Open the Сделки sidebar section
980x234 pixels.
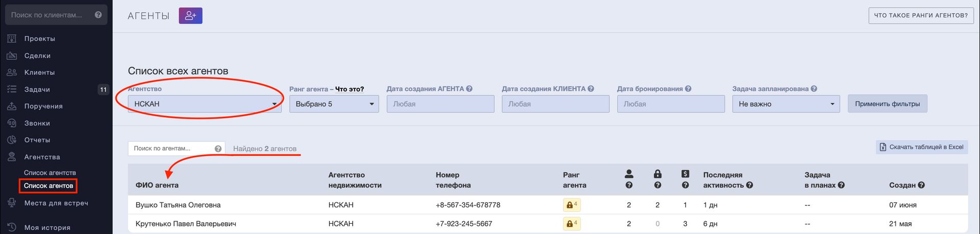[x=37, y=56]
